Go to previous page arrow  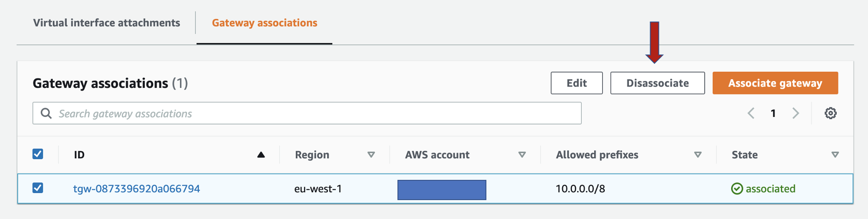coord(751,113)
